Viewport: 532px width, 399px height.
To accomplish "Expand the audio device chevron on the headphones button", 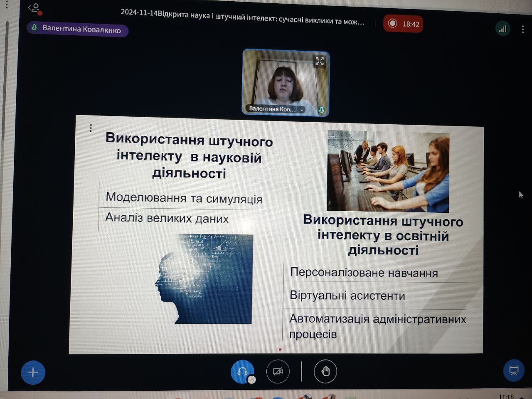I will [x=251, y=379].
